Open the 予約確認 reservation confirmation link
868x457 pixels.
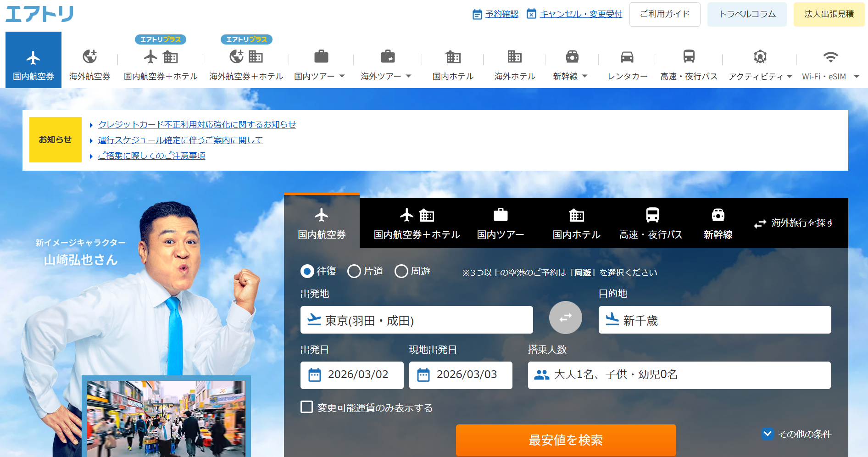501,14
